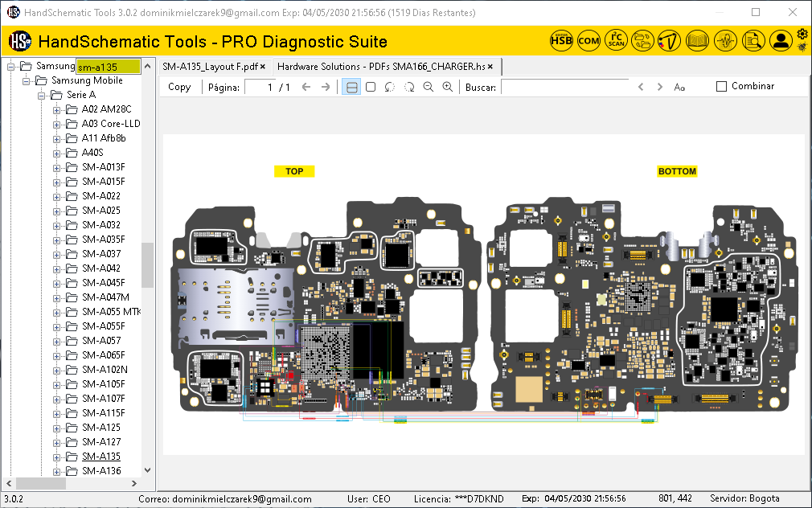The height and width of the screenshot is (508, 812).
Task: Go to next page arrow
Action: 326,87
